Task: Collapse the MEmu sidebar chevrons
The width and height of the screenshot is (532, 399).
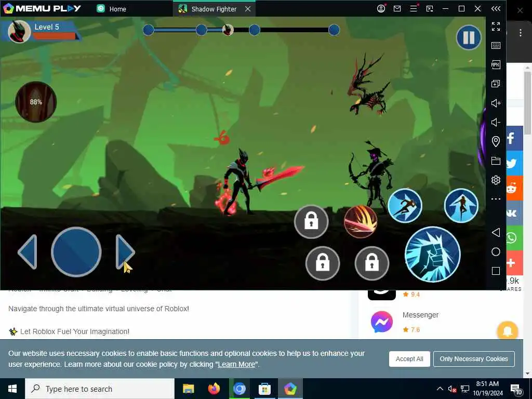Action: point(496,9)
